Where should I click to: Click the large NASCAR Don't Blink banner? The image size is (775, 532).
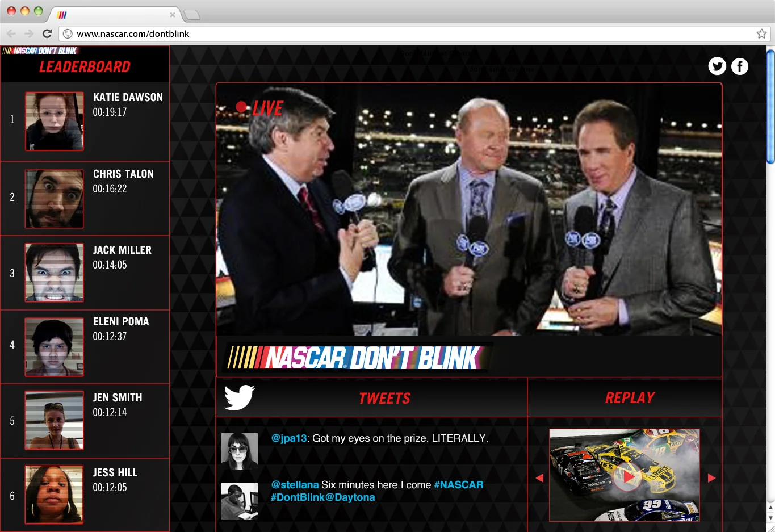pyautogui.click(x=355, y=358)
